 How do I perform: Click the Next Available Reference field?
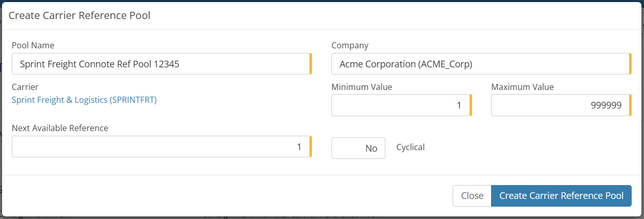pos(161,147)
